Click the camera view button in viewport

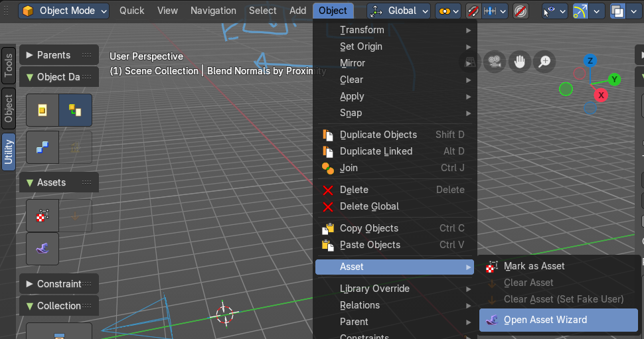495,62
